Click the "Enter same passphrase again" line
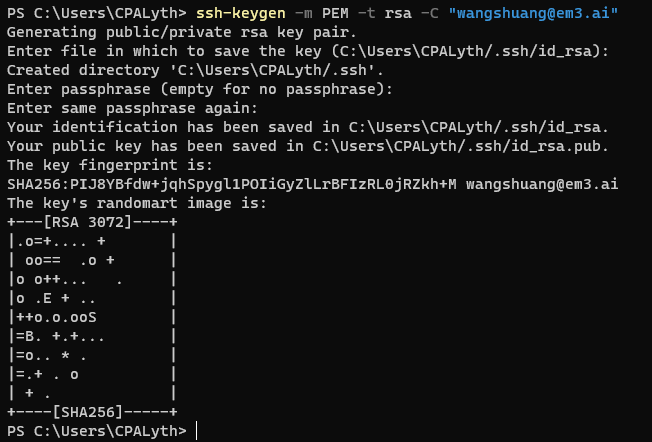This screenshot has width=652, height=442. pos(133,109)
